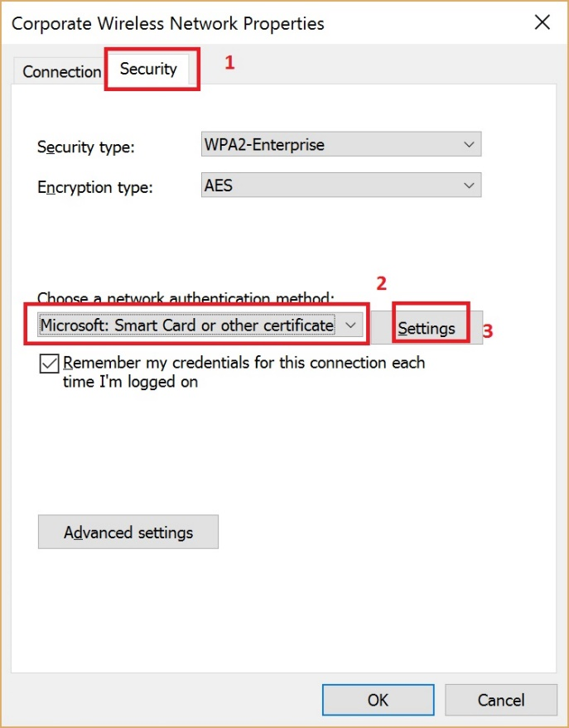This screenshot has height=728, width=569.
Task: Click Cancel to discard changes
Action: point(501,700)
